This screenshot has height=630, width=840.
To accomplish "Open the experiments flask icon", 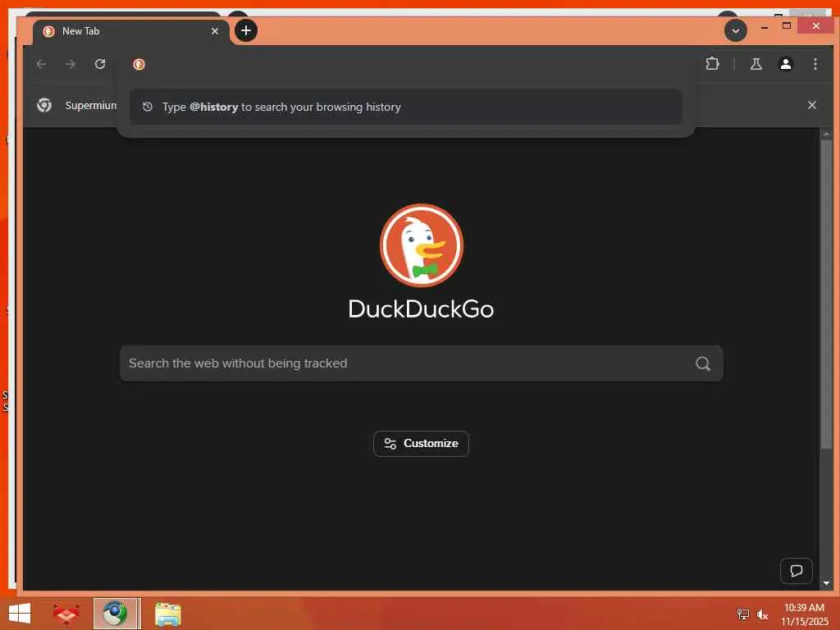I will (x=756, y=64).
